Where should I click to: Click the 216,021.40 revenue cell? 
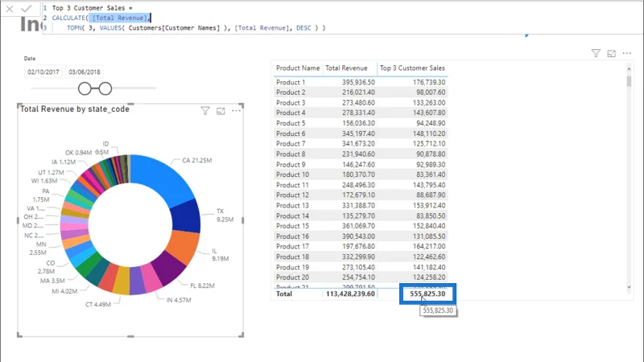pyautogui.click(x=358, y=93)
